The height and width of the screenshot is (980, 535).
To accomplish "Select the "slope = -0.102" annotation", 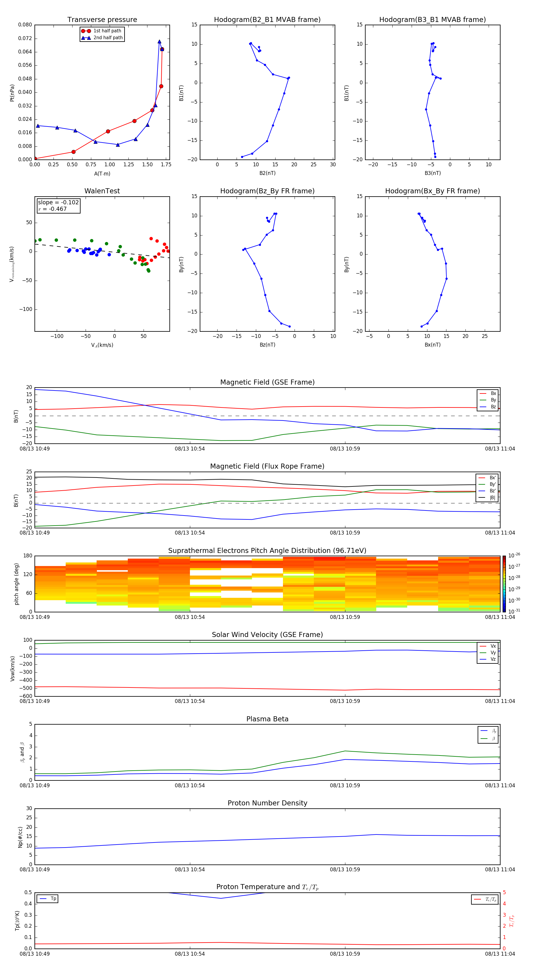I will coord(58,203).
